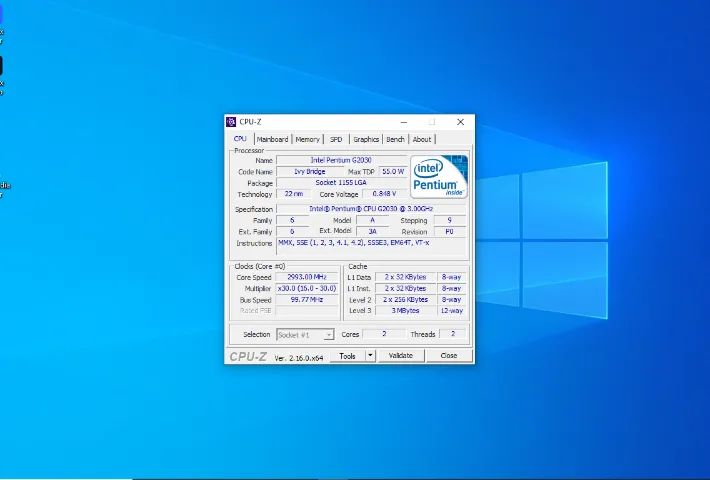
Task: Click the Stepping value 9
Action: click(450, 221)
